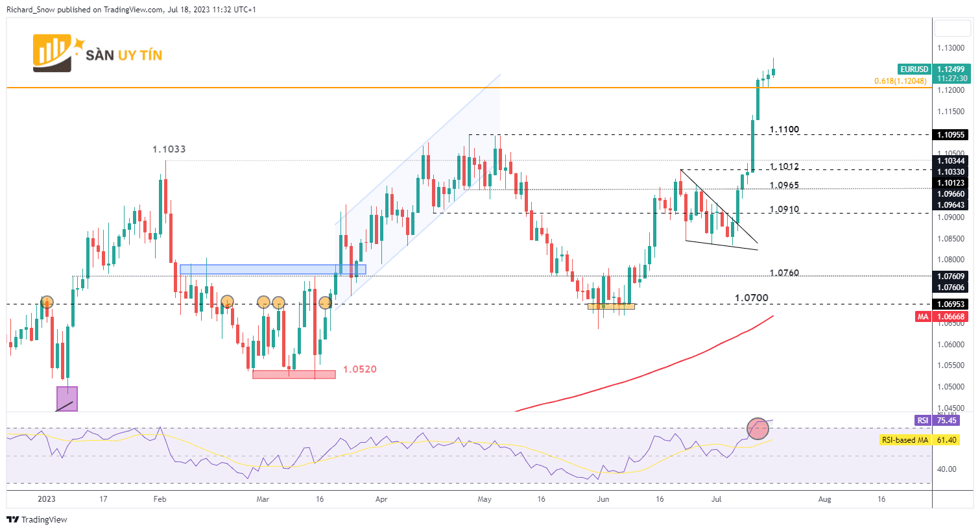Click the 1.10344 price axis label
980x531 pixels.
tap(951, 160)
